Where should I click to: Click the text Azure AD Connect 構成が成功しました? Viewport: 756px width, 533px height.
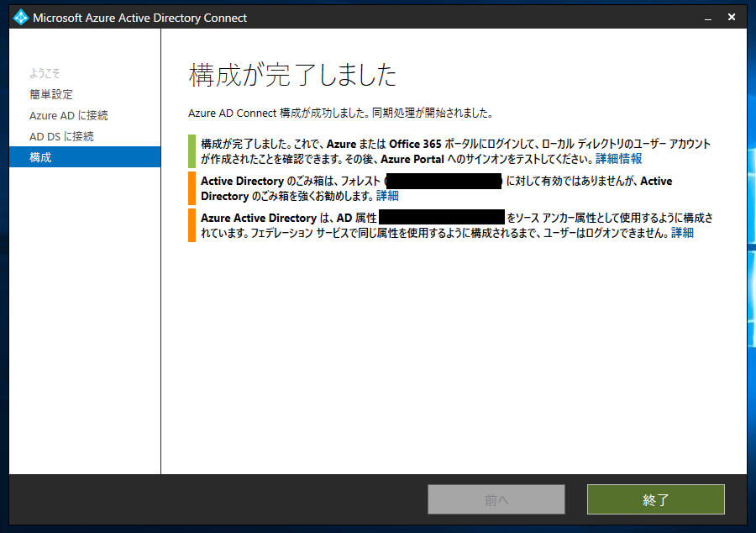[x=280, y=113]
